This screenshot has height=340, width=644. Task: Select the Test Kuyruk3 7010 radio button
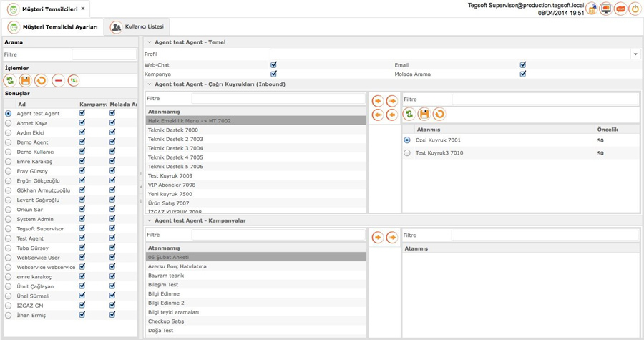tap(407, 152)
